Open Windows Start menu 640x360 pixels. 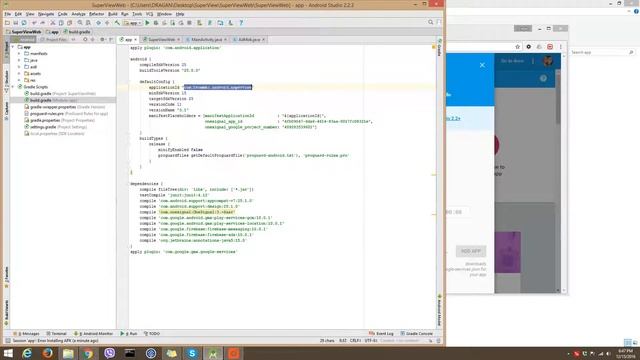tap(8, 353)
